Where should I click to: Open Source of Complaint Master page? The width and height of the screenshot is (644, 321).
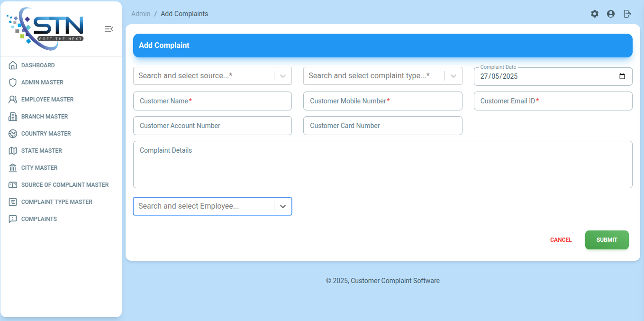pyautogui.click(x=65, y=185)
